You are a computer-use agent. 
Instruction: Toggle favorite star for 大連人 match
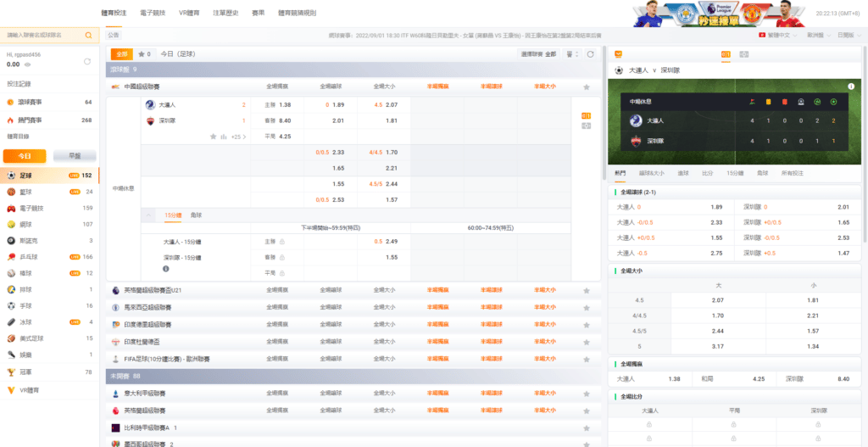[214, 136]
